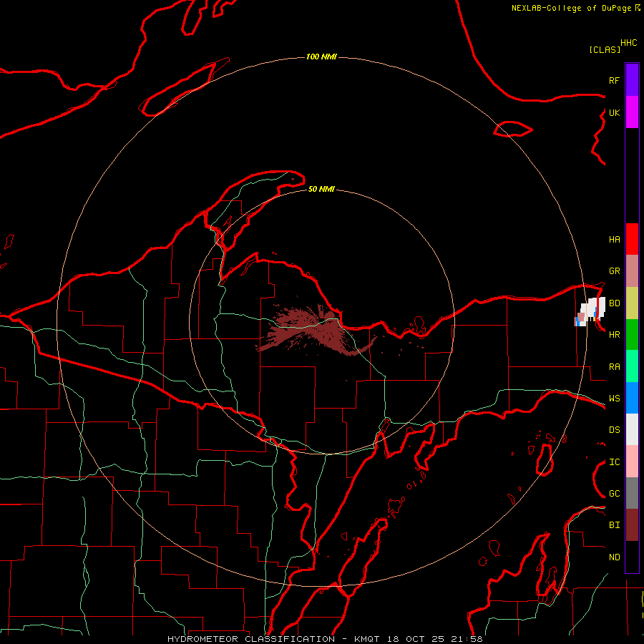Click the ND black legend swatch
This screenshot has width=644, height=644.
[632, 557]
